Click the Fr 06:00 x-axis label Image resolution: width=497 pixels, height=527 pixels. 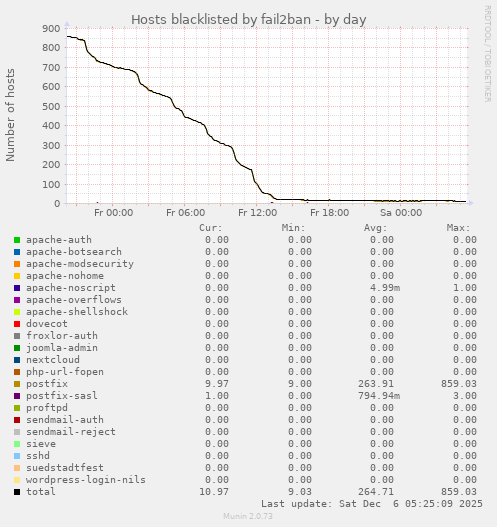185,213
